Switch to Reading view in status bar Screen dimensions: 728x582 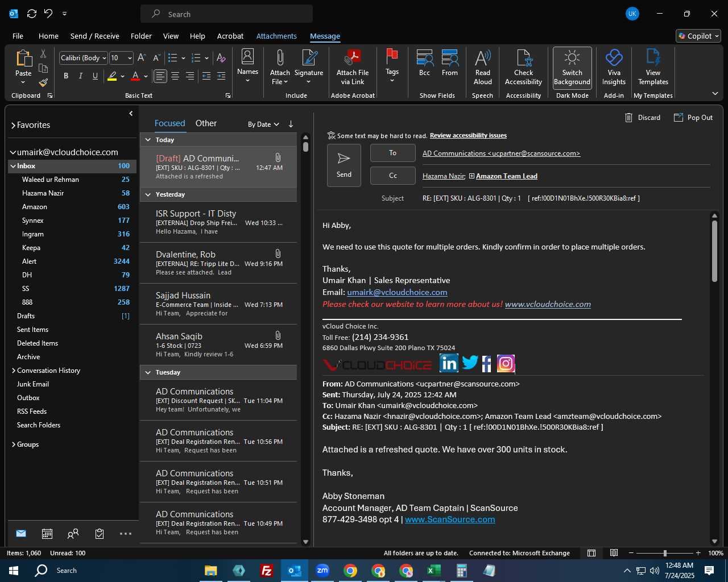(614, 553)
